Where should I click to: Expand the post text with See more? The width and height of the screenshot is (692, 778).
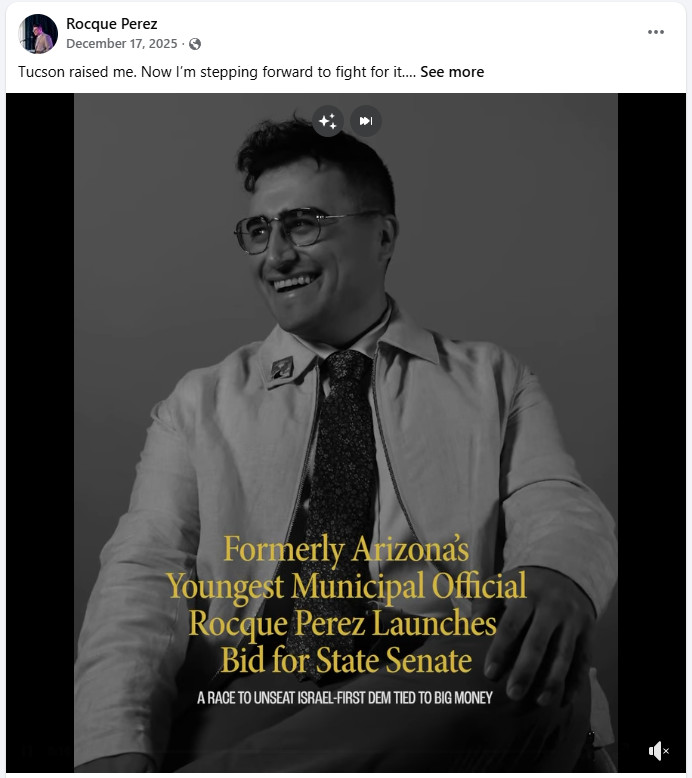tap(452, 72)
